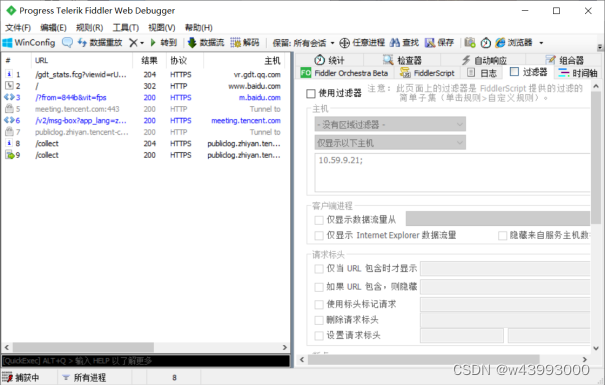Screen dimensions: 605x385
Task: Open the process list dropdown field
Action: pos(498,218)
